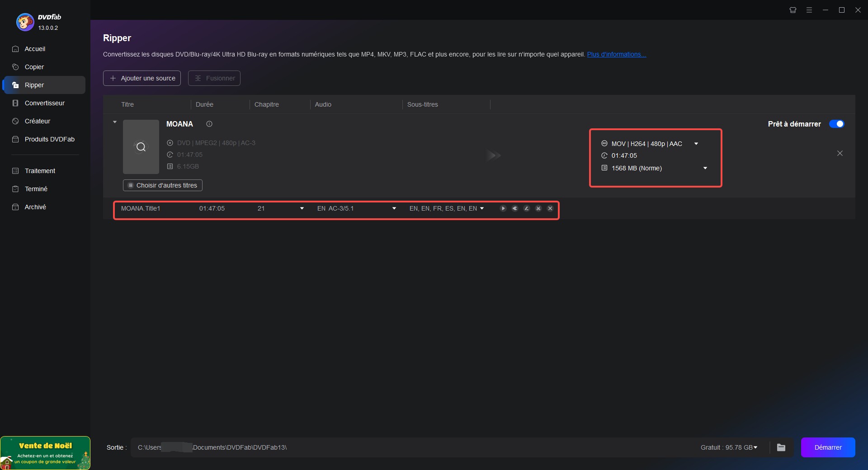Open the Copier module in sidebar

34,67
